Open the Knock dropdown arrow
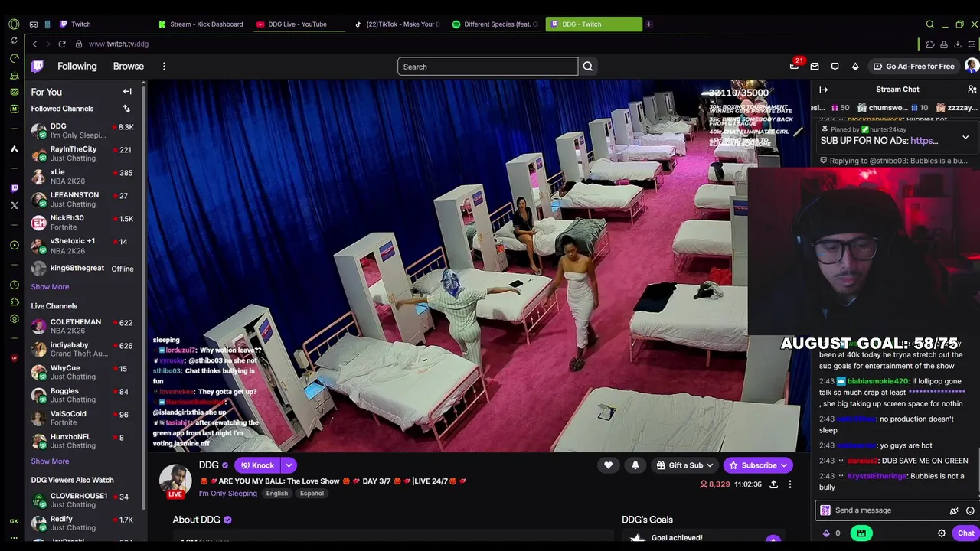Viewport: 980px width, 551px height. point(289,465)
